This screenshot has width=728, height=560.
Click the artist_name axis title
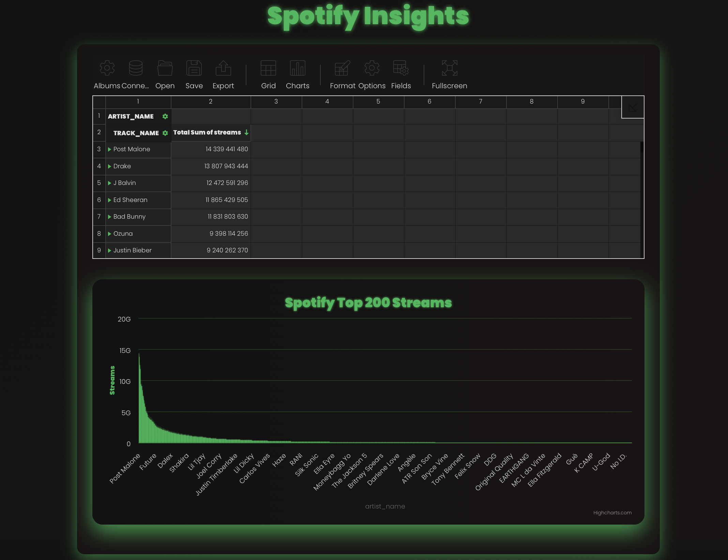pos(385,507)
